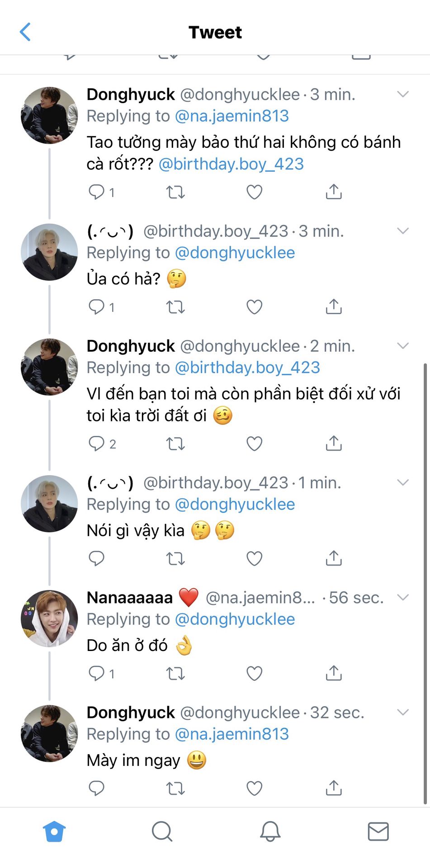Like Nanaaaaaa's "Do ăn ở đó" tweet
The width and height of the screenshot is (430, 868).
[254, 674]
